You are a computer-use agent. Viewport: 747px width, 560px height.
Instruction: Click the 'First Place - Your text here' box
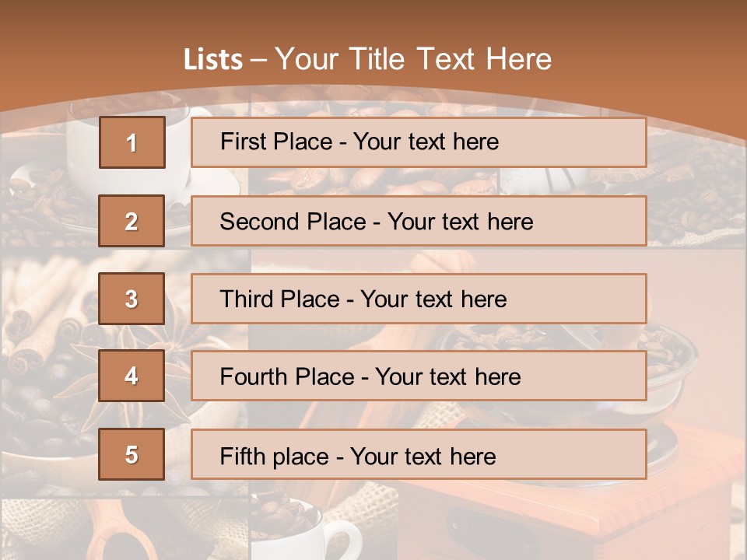[x=419, y=142]
